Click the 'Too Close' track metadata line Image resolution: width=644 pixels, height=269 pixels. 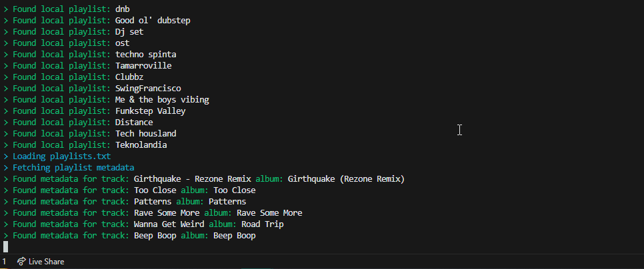click(x=129, y=190)
